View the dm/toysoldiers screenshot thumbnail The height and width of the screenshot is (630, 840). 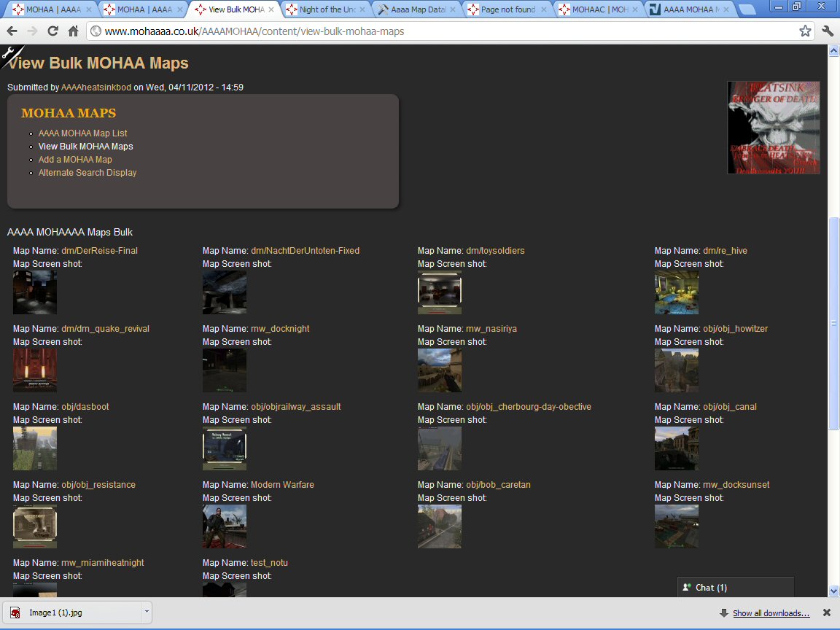(439, 292)
